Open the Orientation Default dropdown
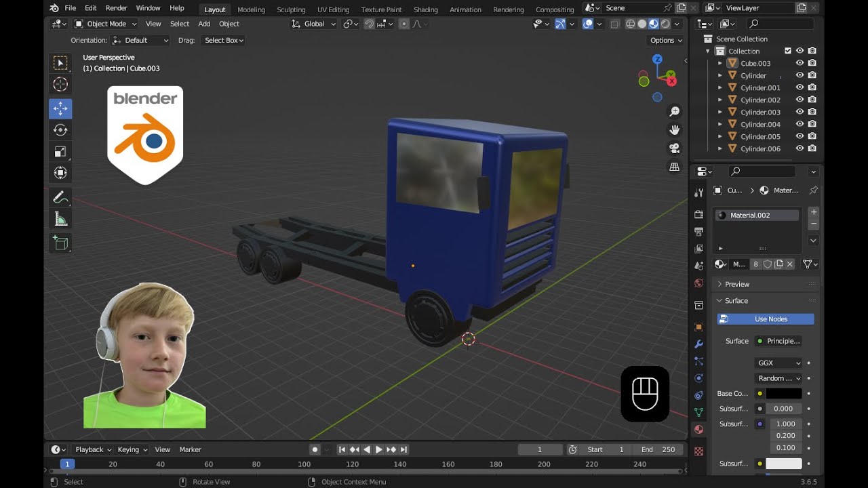Image resolution: width=868 pixels, height=488 pixels. tap(140, 40)
